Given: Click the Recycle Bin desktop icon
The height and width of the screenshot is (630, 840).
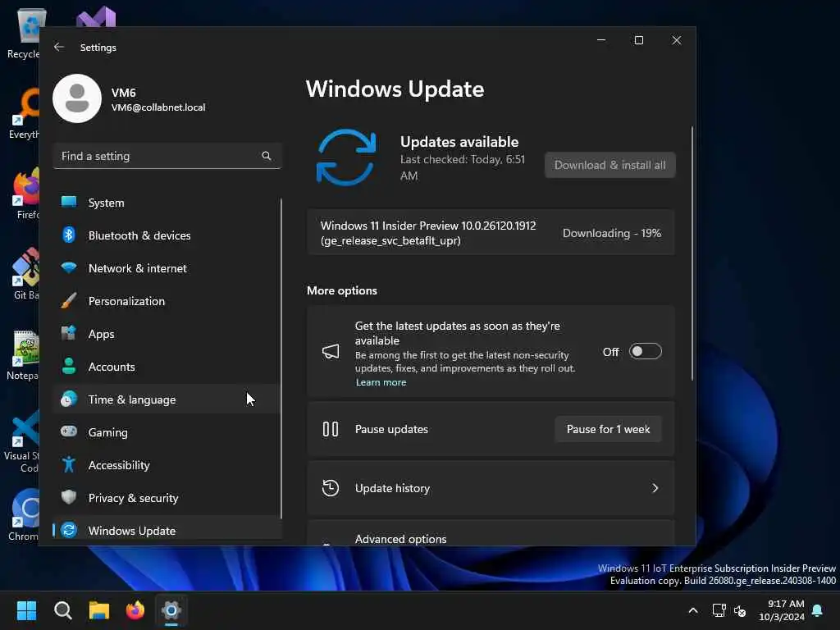Looking at the screenshot, I should coord(24,34).
